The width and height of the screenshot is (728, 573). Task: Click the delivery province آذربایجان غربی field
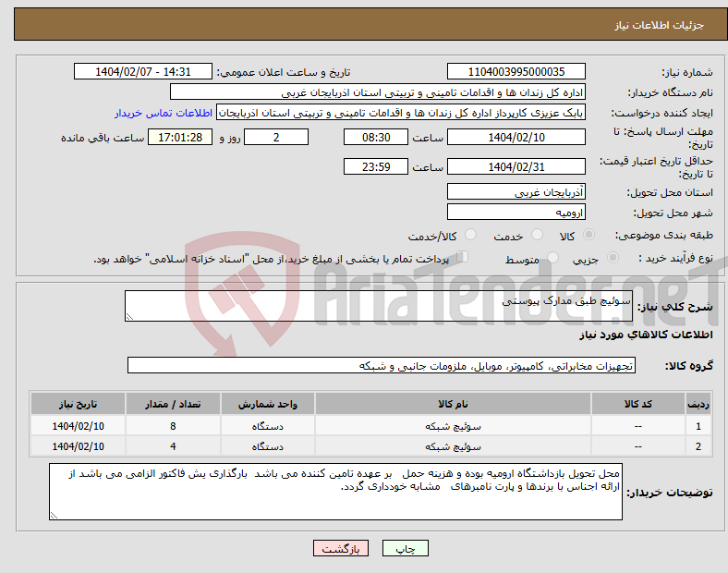pos(516,191)
